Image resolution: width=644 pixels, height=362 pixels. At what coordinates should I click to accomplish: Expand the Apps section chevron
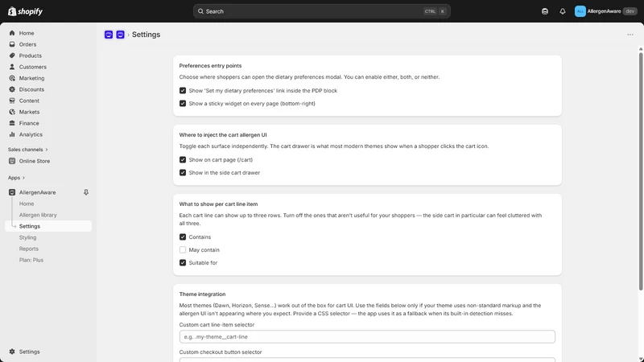coord(23,178)
